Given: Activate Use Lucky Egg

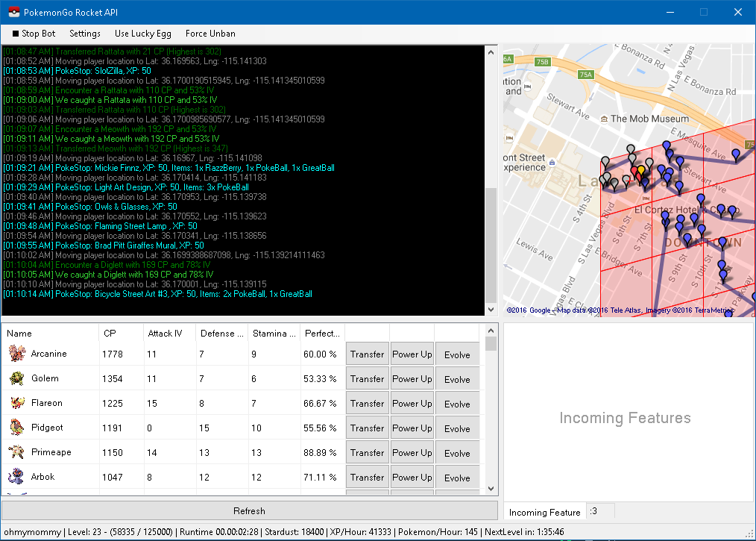Looking at the screenshot, I should pyautogui.click(x=143, y=34).
